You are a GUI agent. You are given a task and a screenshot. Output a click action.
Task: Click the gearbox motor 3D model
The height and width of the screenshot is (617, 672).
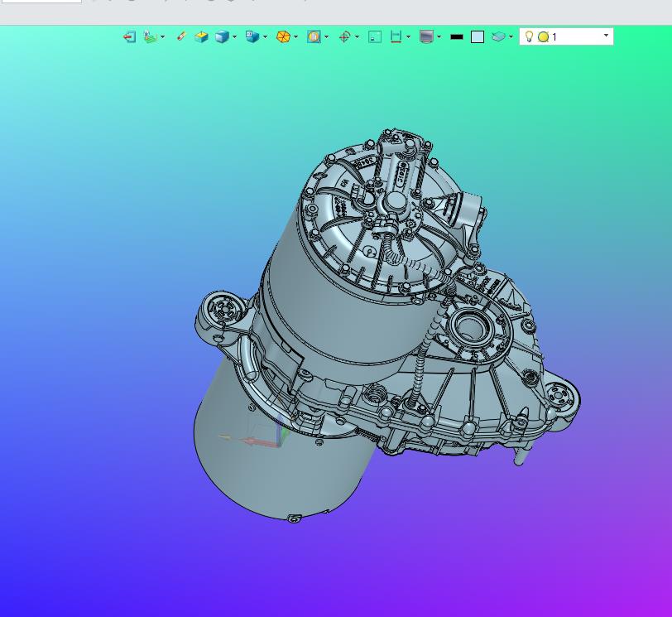tap(386, 325)
